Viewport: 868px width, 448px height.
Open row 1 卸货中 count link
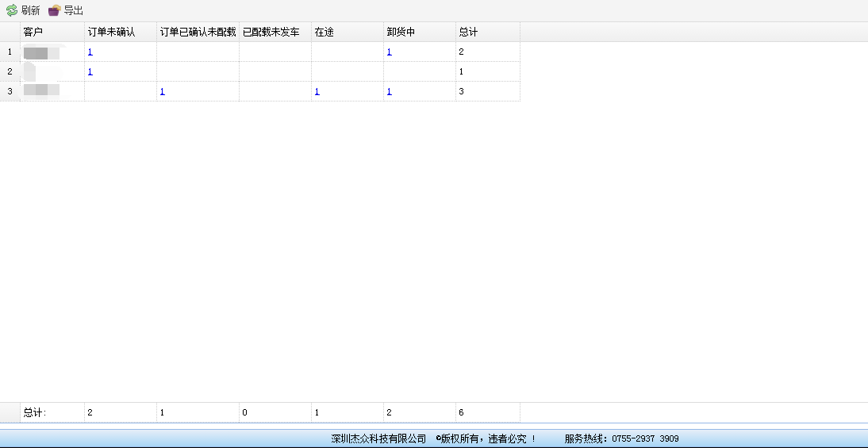click(x=390, y=52)
